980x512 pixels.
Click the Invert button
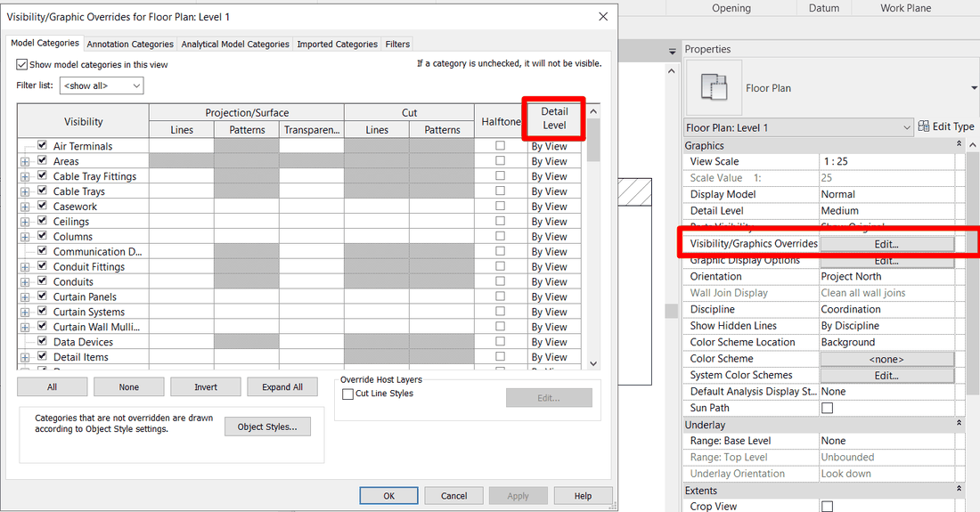point(206,387)
